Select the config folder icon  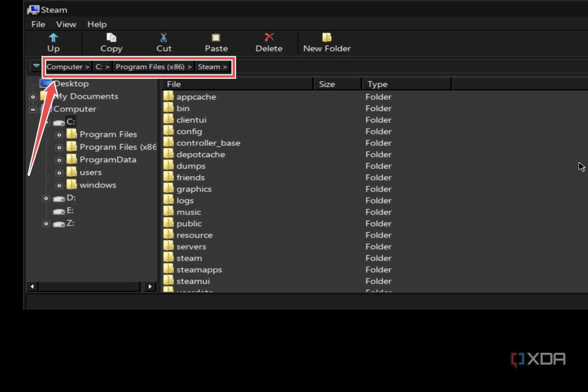pyautogui.click(x=168, y=131)
